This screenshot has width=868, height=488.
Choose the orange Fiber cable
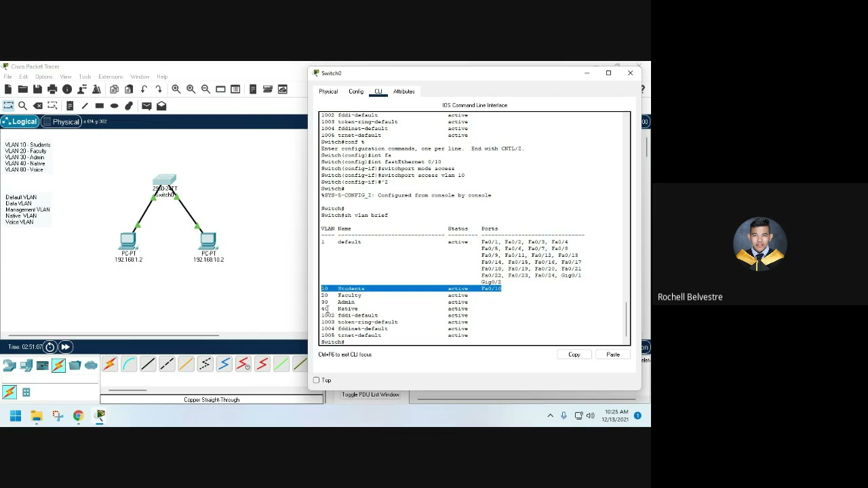pyautogui.click(x=186, y=365)
